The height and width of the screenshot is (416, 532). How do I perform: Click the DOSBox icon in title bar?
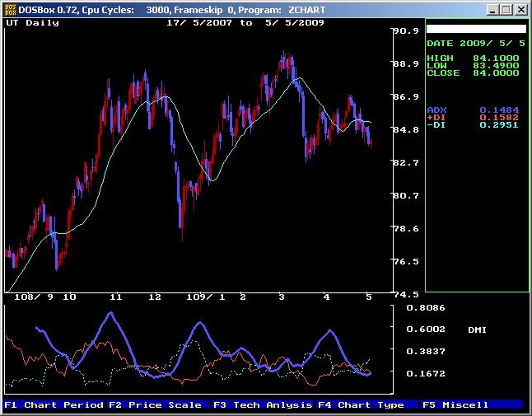10,10
